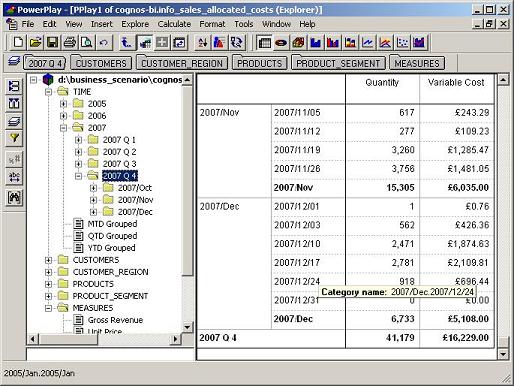Click the Rank toolbar icon
The image size is (514, 386).
tap(219, 42)
